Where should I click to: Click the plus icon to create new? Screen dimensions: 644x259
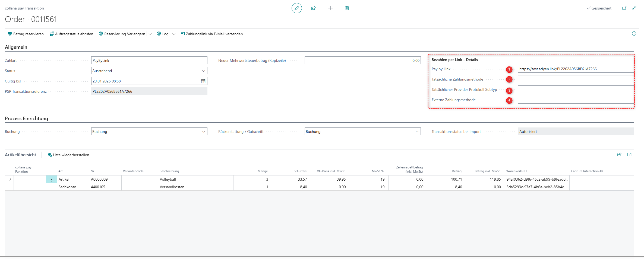[330, 8]
